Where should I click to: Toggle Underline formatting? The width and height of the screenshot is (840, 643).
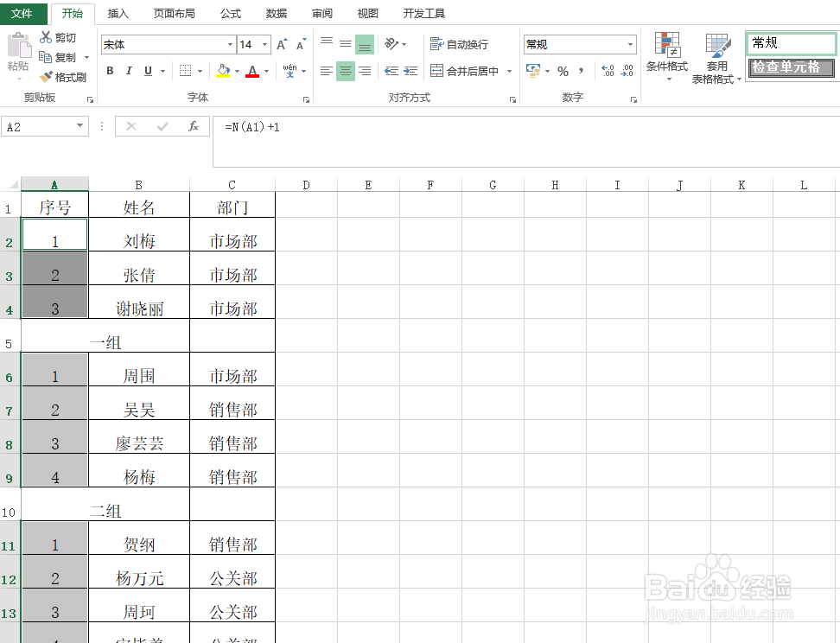[x=149, y=71]
